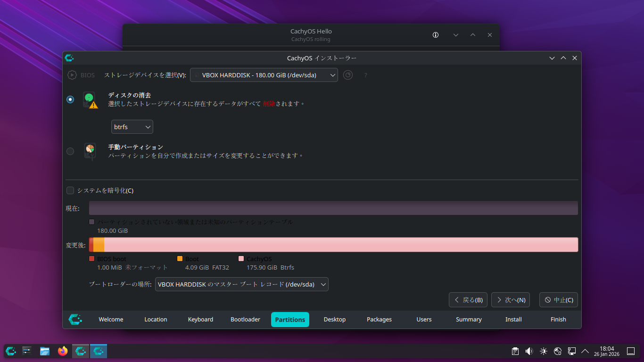
Task: Click the "1.00 MiB" BIOS boot size
Action: pyautogui.click(x=109, y=268)
